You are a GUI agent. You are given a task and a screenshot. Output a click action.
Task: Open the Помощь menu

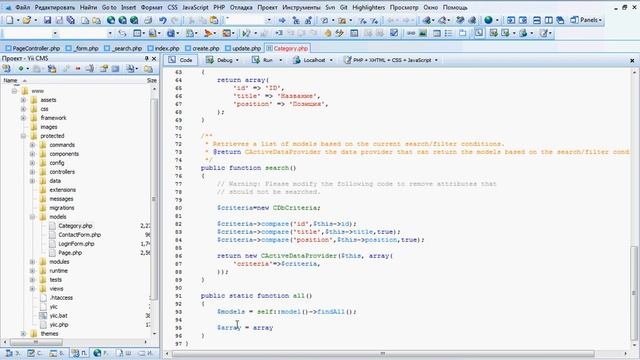click(x=455, y=7)
